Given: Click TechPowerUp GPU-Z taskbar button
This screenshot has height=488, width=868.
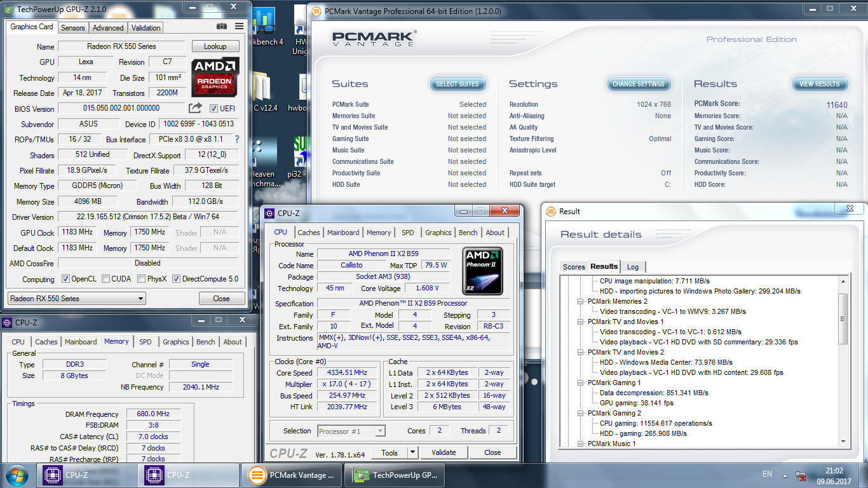Looking at the screenshot, I should pyautogui.click(x=395, y=475).
